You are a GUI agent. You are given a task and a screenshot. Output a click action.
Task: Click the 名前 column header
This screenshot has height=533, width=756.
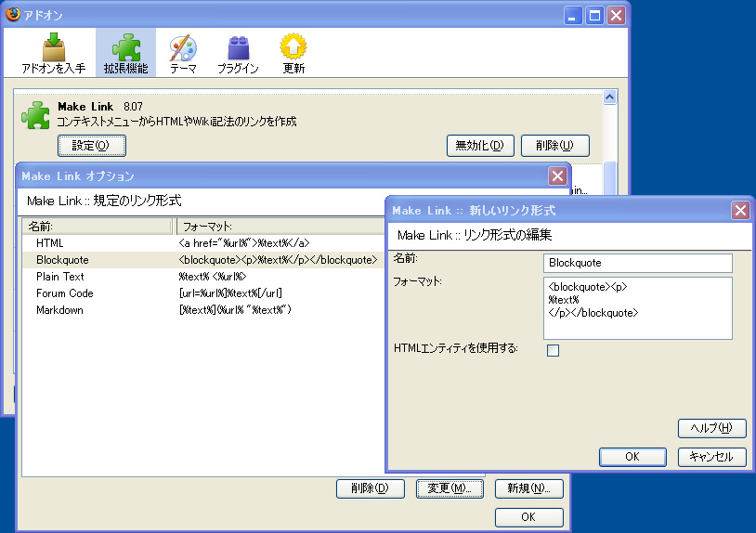point(97,226)
